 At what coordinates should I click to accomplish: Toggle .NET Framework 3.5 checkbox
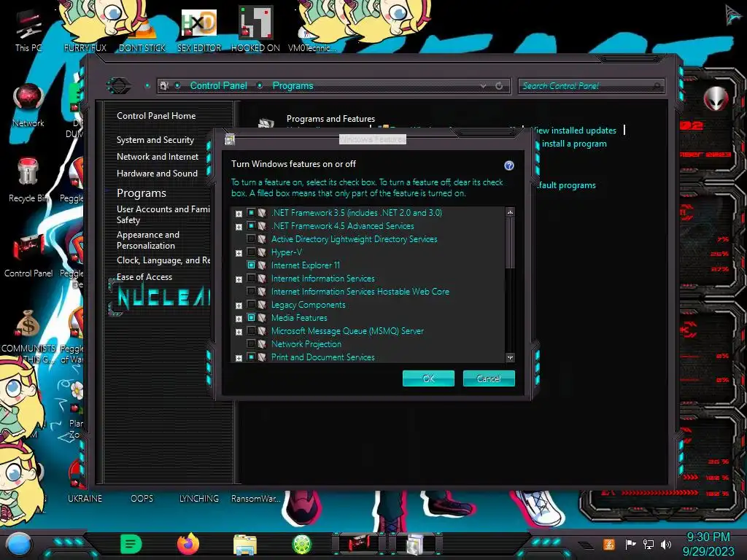point(251,212)
